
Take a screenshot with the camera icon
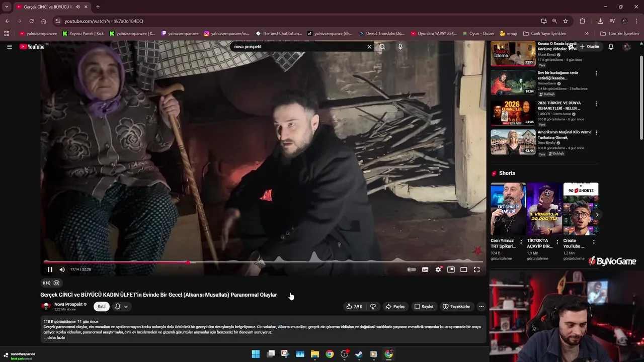pos(56,283)
